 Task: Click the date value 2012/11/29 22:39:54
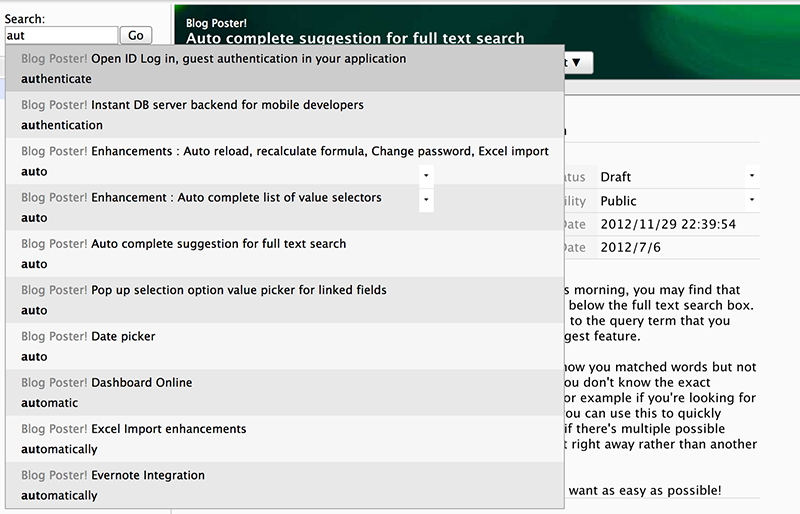[668, 224]
